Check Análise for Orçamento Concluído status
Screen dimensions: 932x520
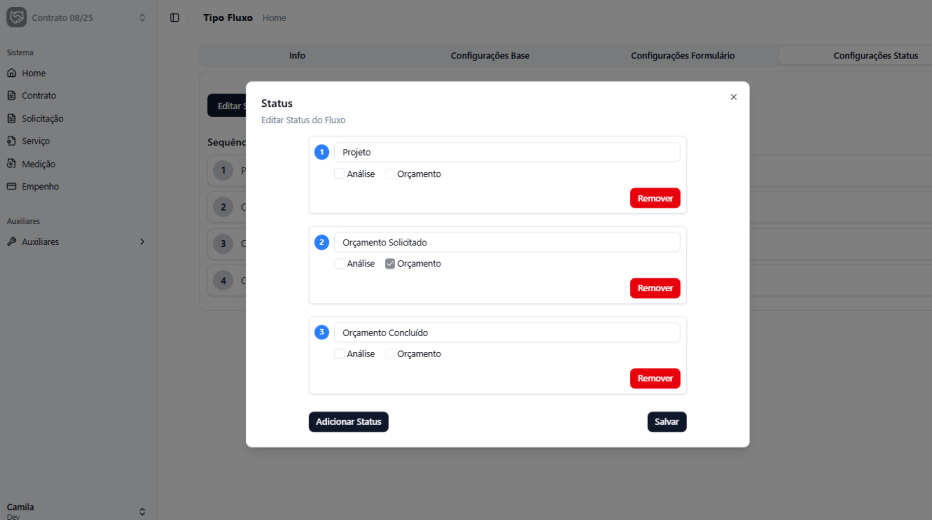(339, 354)
